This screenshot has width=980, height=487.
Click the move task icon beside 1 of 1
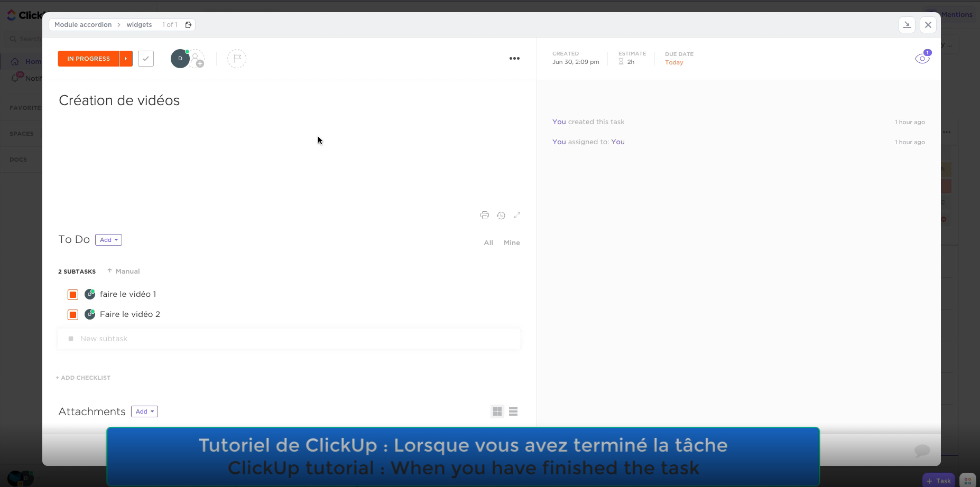[x=188, y=25]
